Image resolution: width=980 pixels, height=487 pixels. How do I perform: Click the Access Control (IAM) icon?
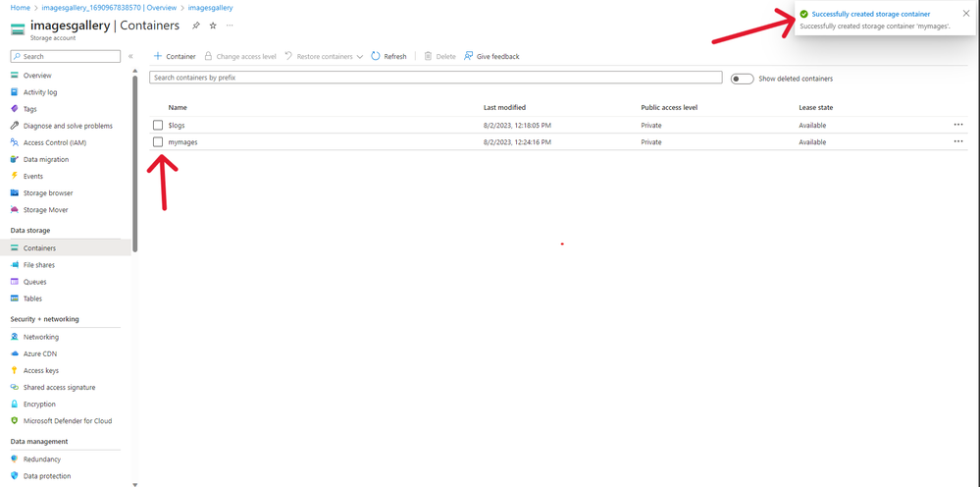click(x=15, y=142)
